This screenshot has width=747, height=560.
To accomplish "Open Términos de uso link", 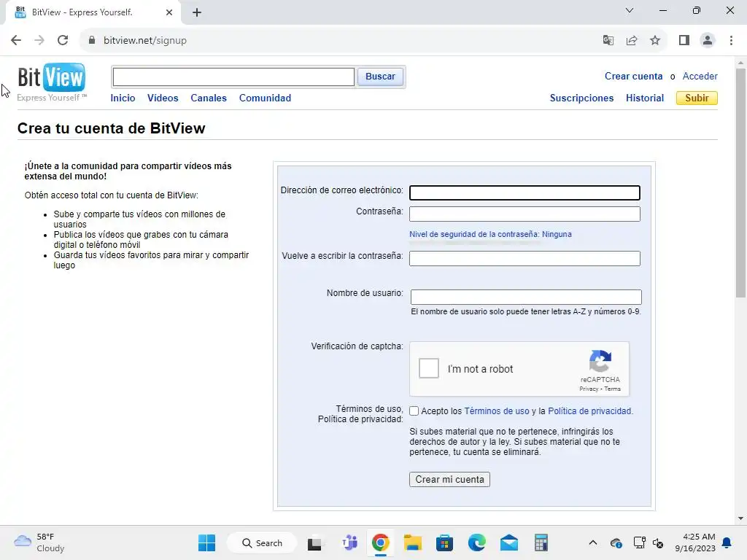I will pyautogui.click(x=497, y=411).
